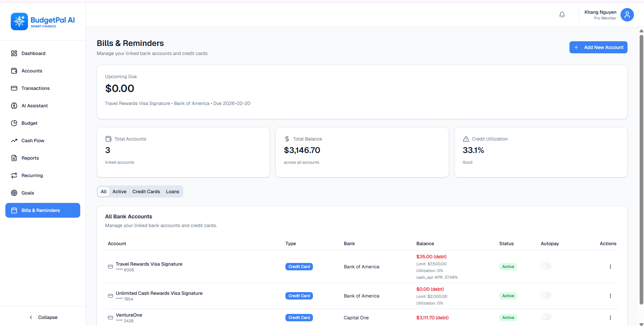The width and height of the screenshot is (644, 326).
Task: Collapse the sidebar navigation
Action: [43, 317]
